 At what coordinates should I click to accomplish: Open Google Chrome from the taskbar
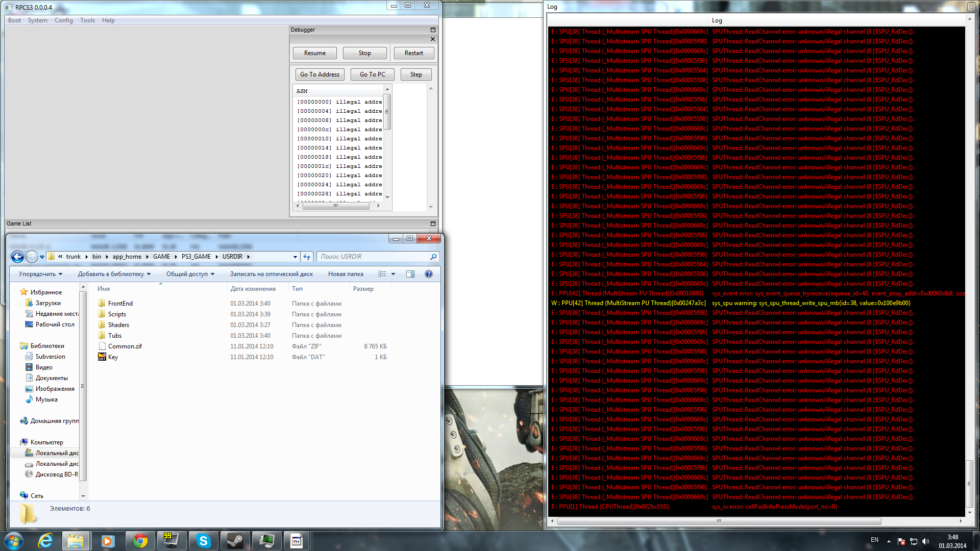(140, 541)
